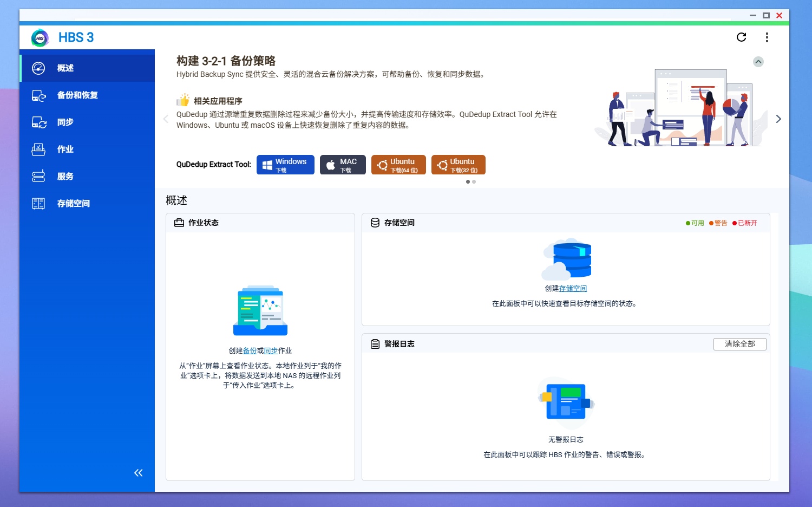Click the HBS 3 logo icon

(40, 38)
